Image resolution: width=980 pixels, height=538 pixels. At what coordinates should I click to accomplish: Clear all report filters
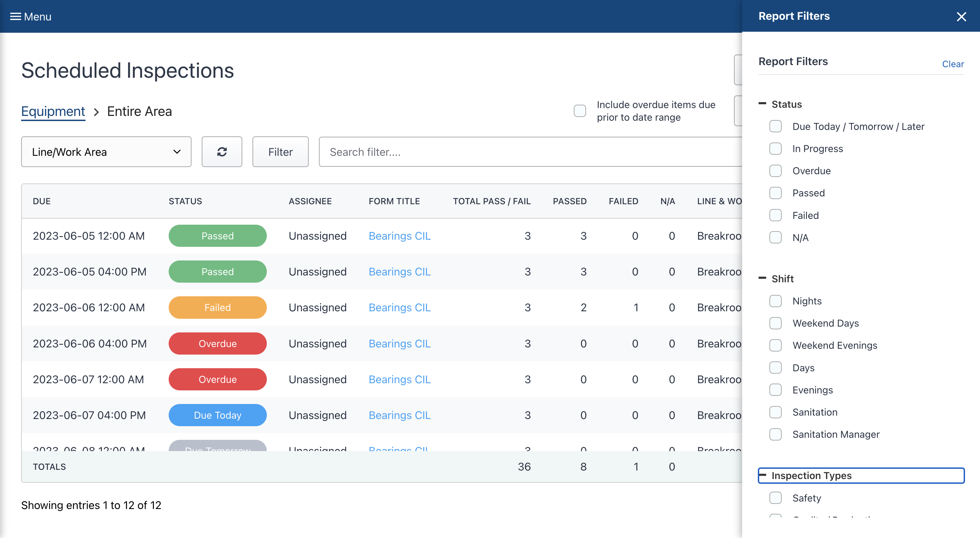(953, 64)
